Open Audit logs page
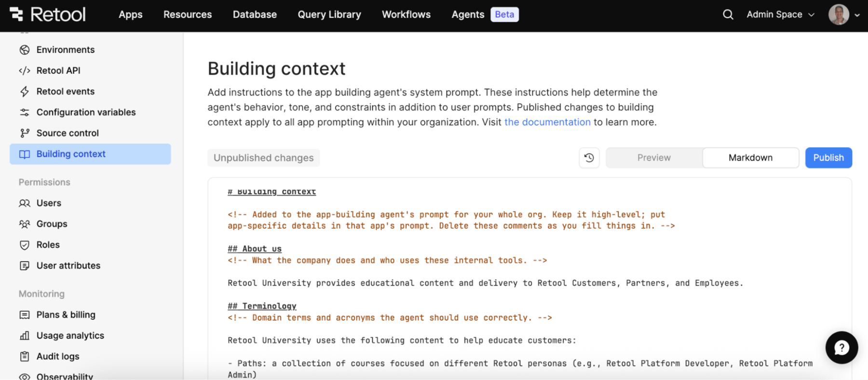Viewport: 868px width, 380px height. coord(58,356)
